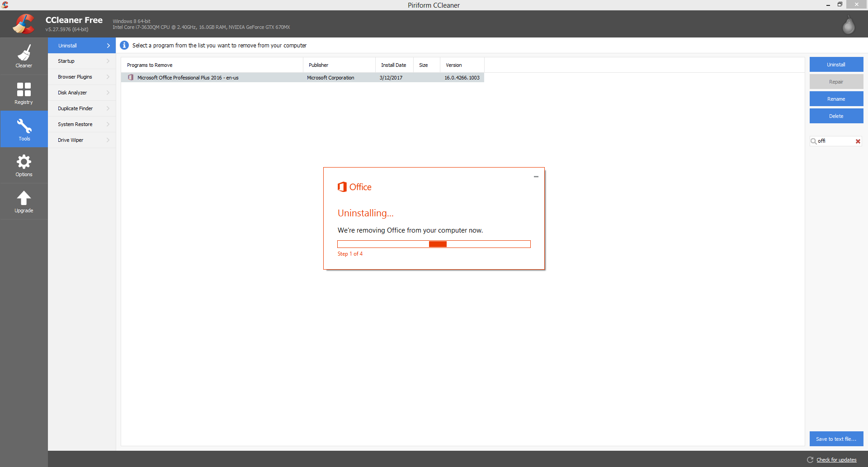
Task: Click the Repair button
Action: tap(836, 82)
